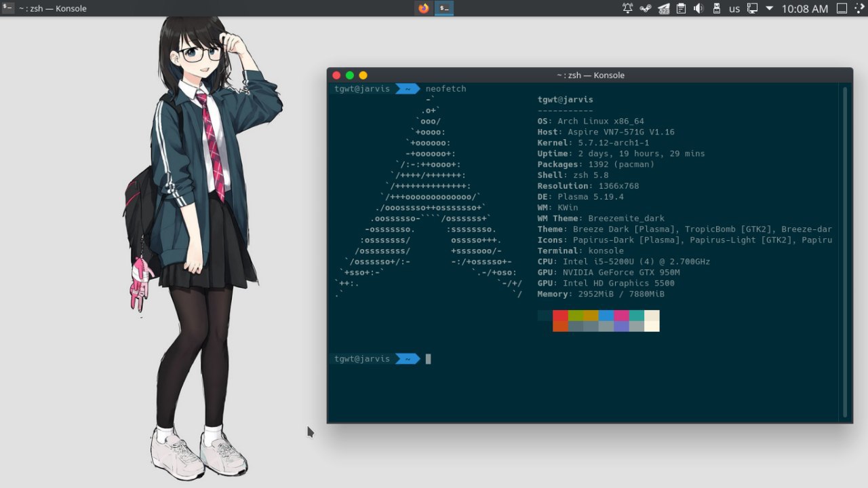Click the 'Memory: 2952MiB / 7880MiB' line

coord(601,295)
